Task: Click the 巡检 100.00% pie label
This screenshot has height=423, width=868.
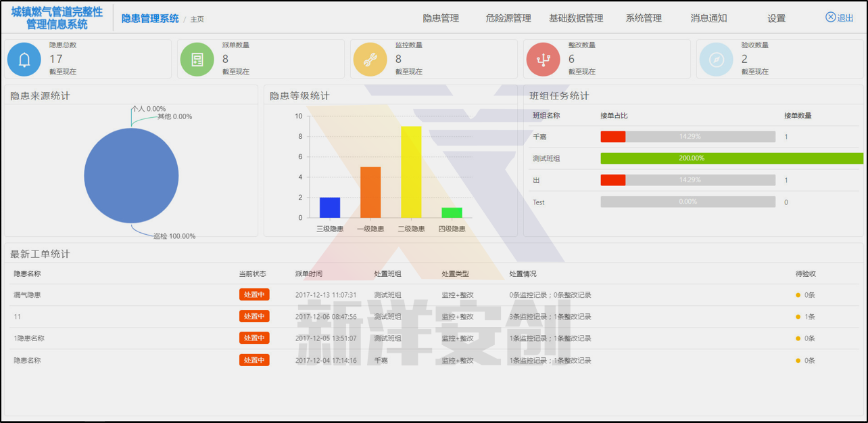Action: (174, 236)
